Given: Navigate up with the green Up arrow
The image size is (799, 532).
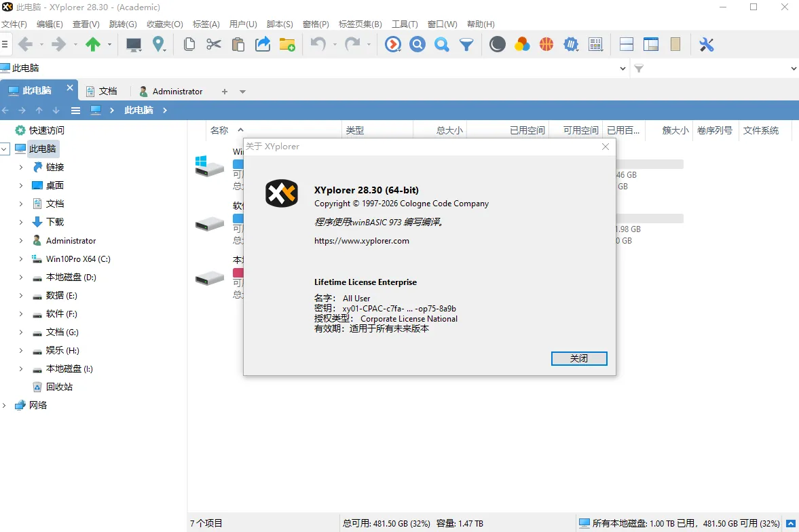Looking at the screenshot, I should [94, 44].
